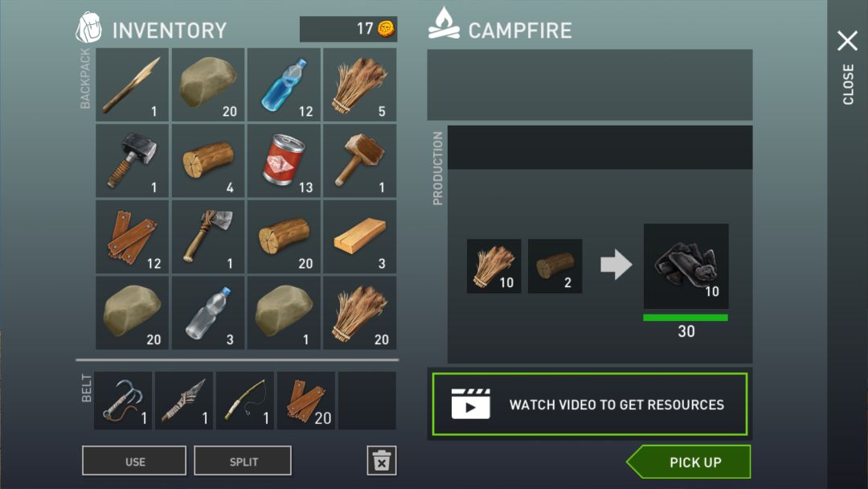This screenshot has height=489, width=868.
Task: Click the PICK UP button
Action: point(690,462)
